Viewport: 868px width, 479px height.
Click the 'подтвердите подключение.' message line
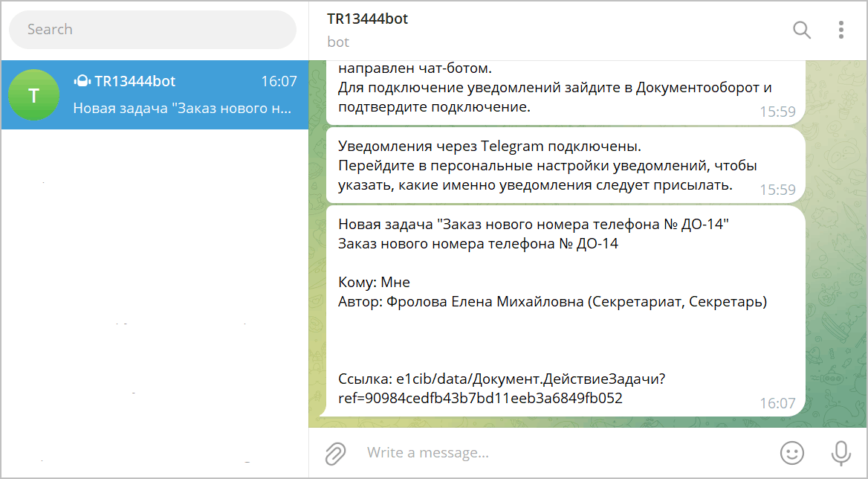point(435,107)
